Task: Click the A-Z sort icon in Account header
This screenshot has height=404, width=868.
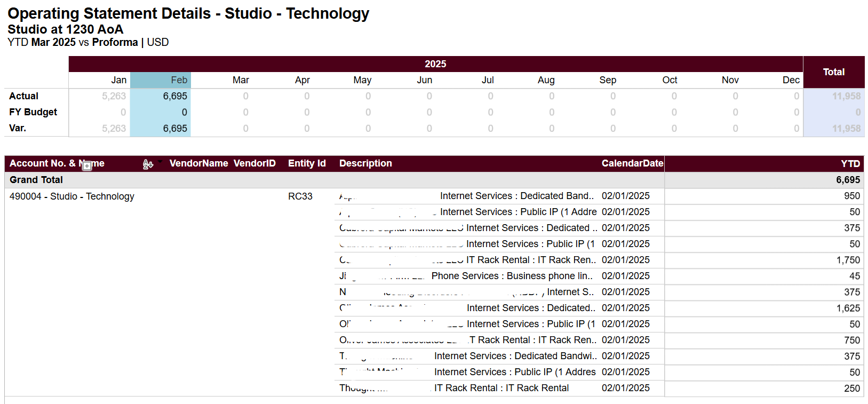Action: click(x=147, y=164)
